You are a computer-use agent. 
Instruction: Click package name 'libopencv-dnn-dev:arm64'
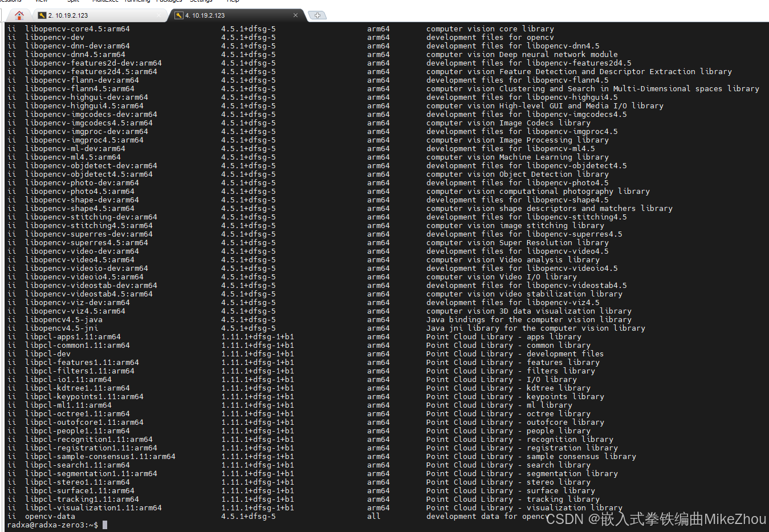click(x=78, y=46)
